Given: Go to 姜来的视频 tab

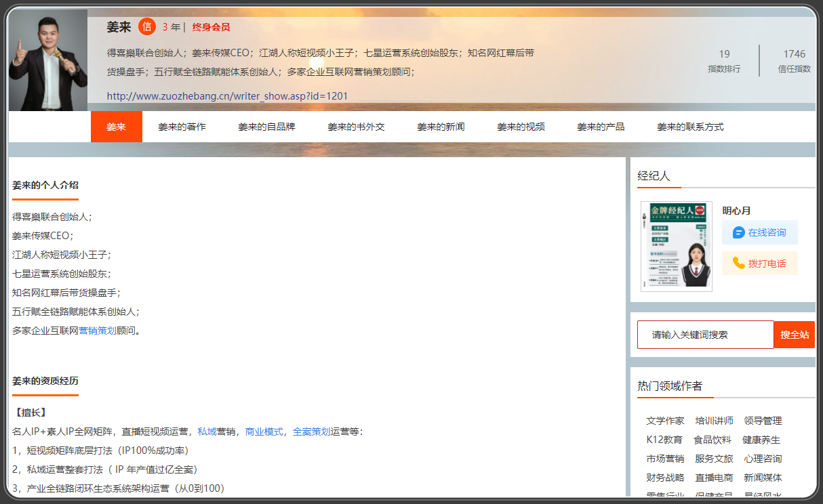Looking at the screenshot, I should tap(521, 127).
